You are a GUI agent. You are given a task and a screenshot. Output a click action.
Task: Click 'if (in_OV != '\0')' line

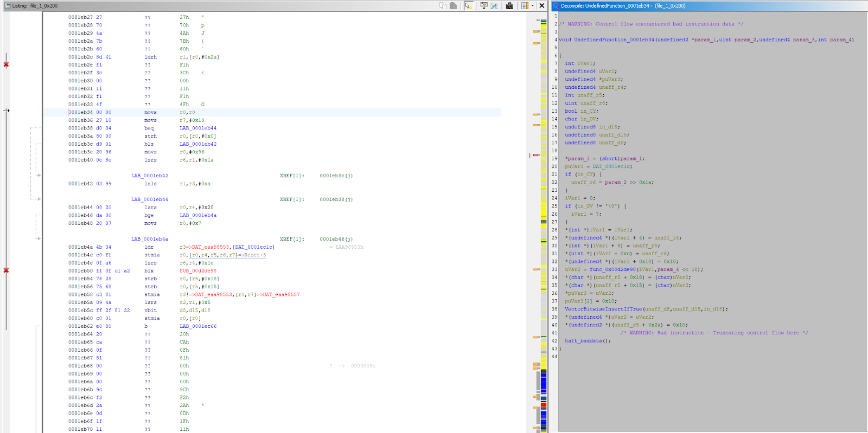596,206
